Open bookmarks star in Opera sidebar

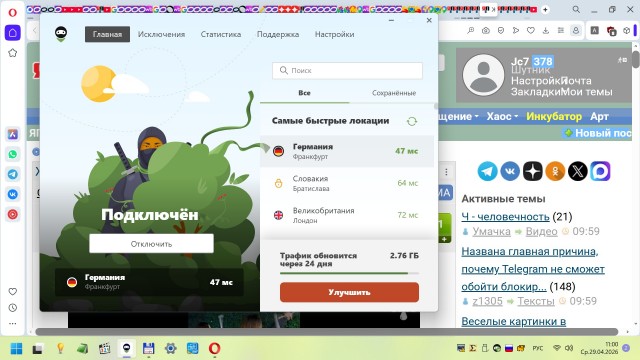click(x=13, y=53)
